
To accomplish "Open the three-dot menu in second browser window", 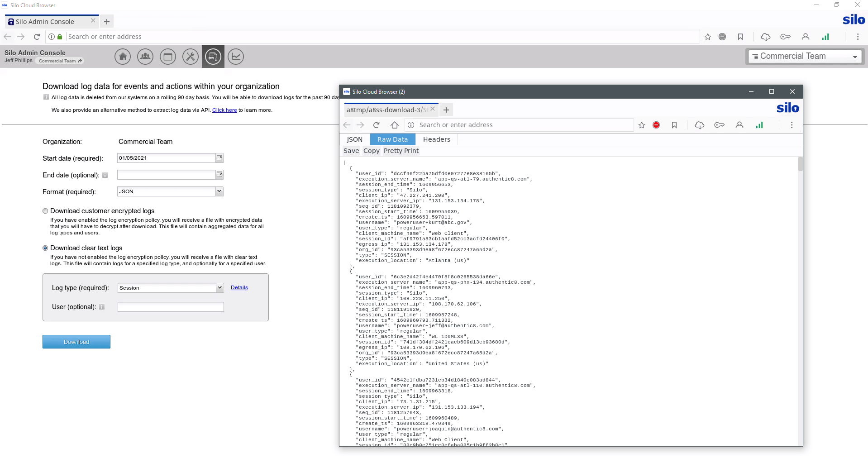I will click(792, 125).
